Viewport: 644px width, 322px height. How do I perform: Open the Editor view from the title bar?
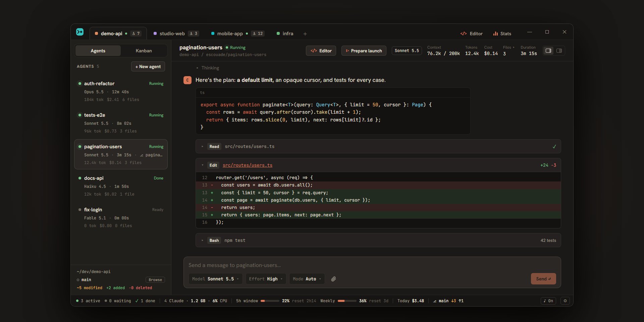coord(472,34)
